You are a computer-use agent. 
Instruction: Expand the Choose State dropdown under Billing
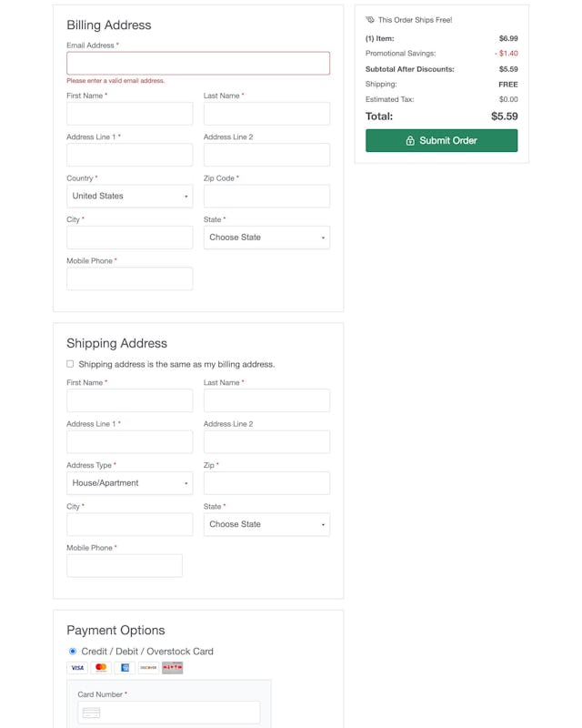tap(266, 238)
